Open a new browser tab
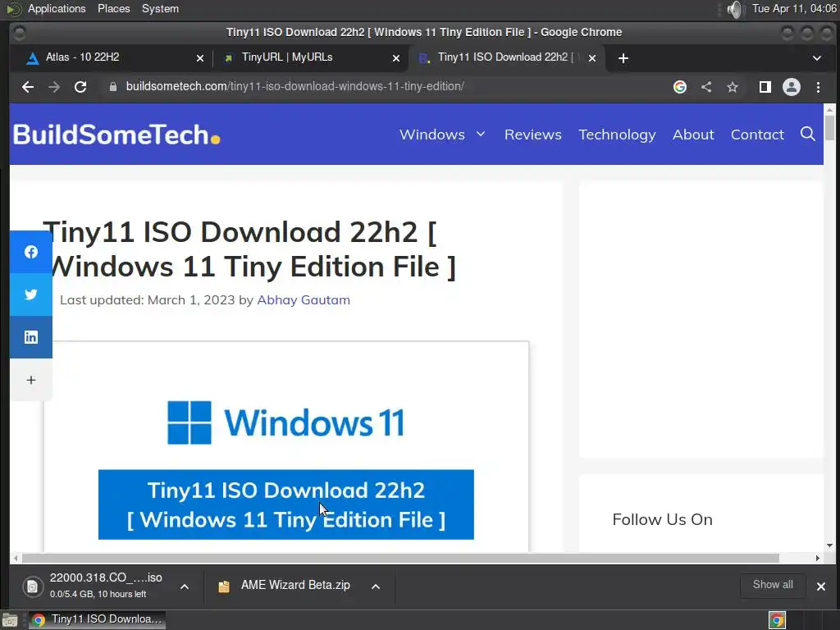The width and height of the screenshot is (840, 630). tap(623, 58)
